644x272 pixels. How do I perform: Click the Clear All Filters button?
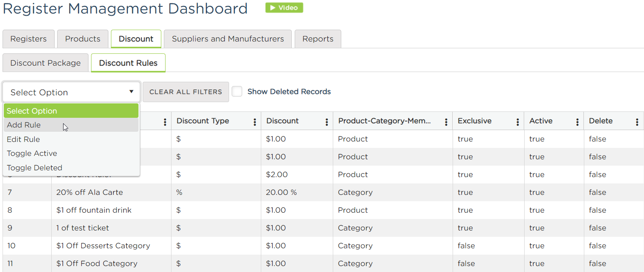click(186, 92)
